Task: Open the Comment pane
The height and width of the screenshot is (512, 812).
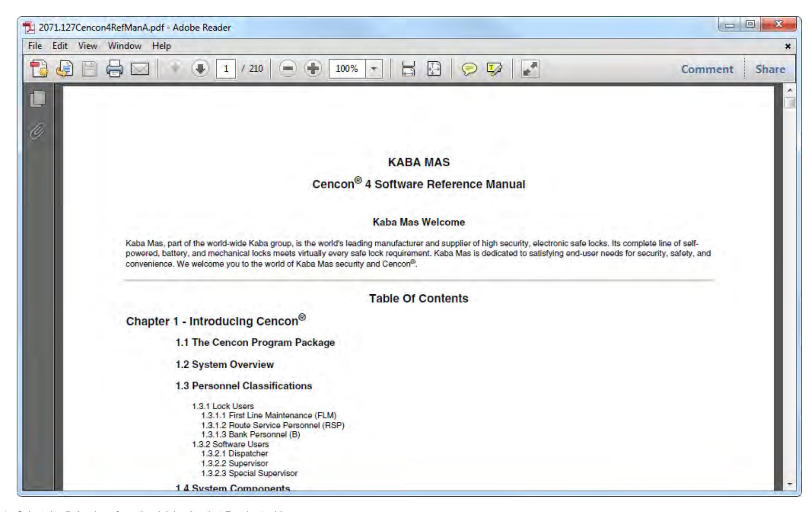Action: tap(707, 69)
